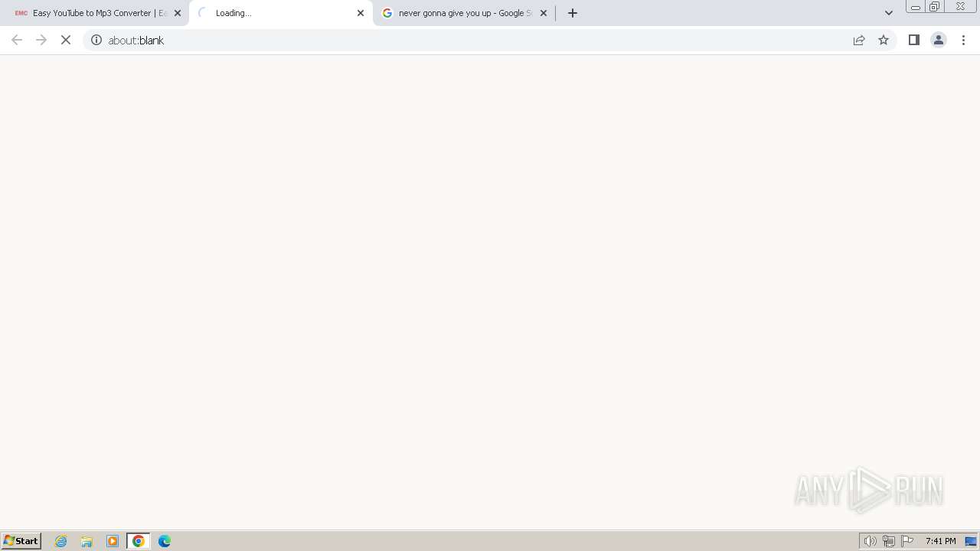
Task: Open the Action Center flag icon
Action: point(907,541)
